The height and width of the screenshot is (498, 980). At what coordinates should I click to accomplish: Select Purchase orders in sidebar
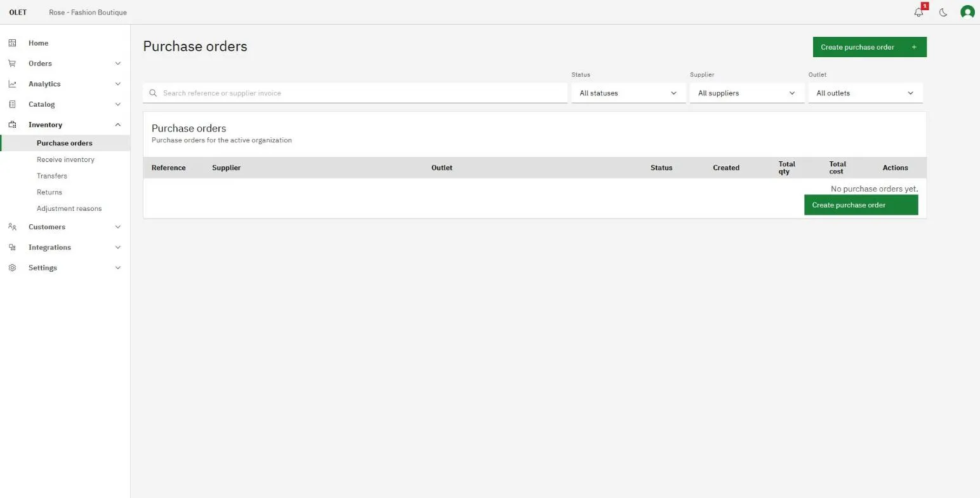tap(65, 143)
